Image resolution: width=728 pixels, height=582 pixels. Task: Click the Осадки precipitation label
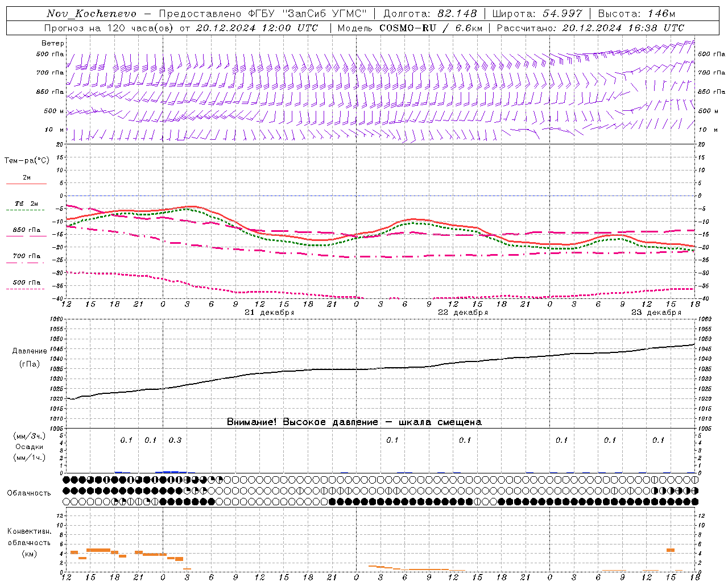click(x=30, y=447)
